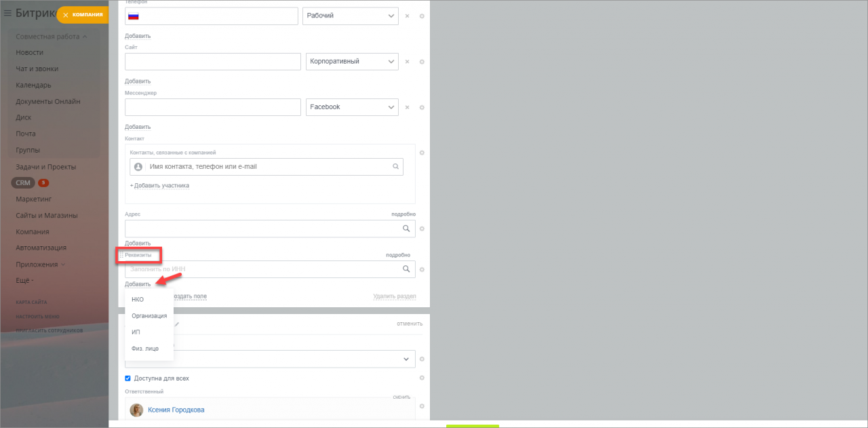Open 'Диск' in the sidebar
This screenshot has width=868, height=428.
coord(24,117)
